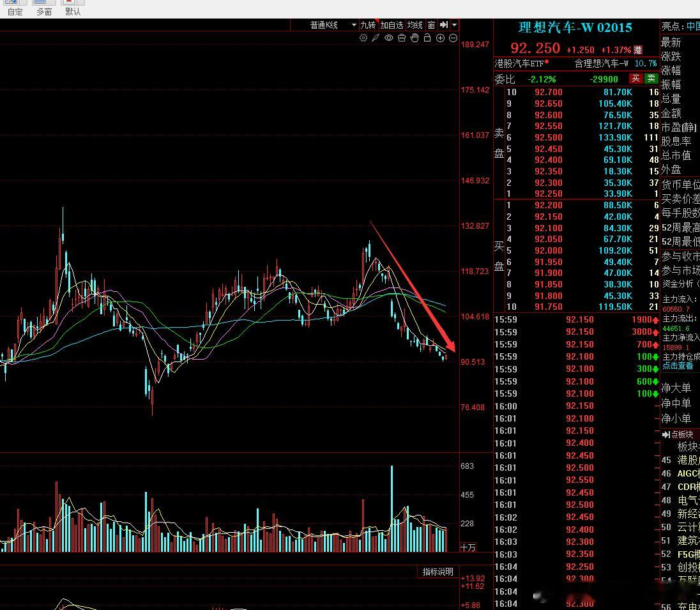
Task: Click the 多窗 multi-window toolbar icon
Action: click(43, 8)
